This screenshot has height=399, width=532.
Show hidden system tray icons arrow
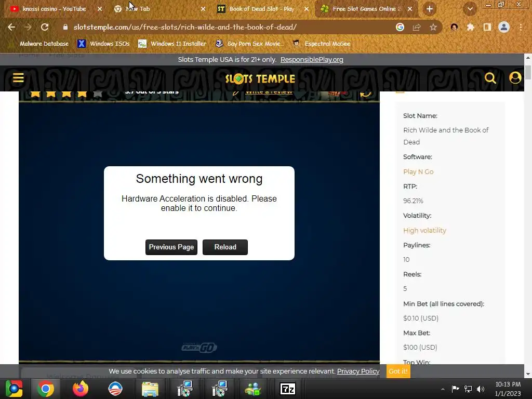[443, 389]
